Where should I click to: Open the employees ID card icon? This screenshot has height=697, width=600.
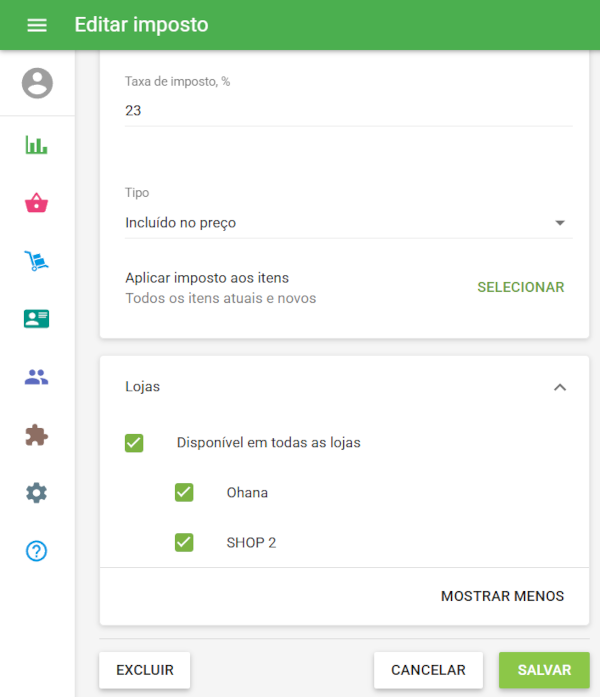37,319
